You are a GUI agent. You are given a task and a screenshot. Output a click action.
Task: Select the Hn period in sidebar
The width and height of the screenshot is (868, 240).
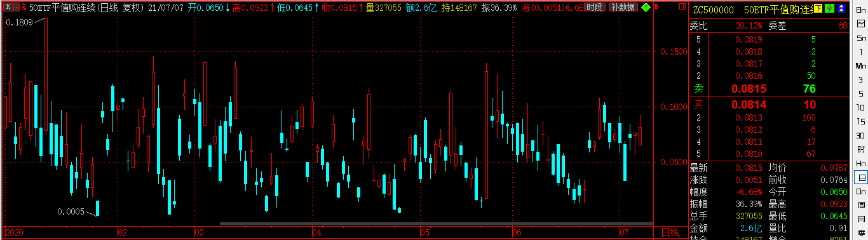click(x=861, y=163)
